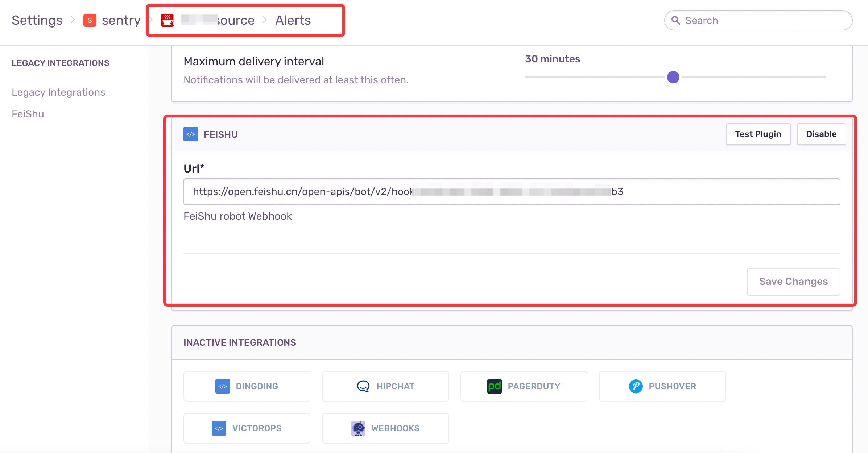This screenshot has height=453, width=868.
Task: Click the 'Notifications will be delivered' description
Action: [296, 80]
